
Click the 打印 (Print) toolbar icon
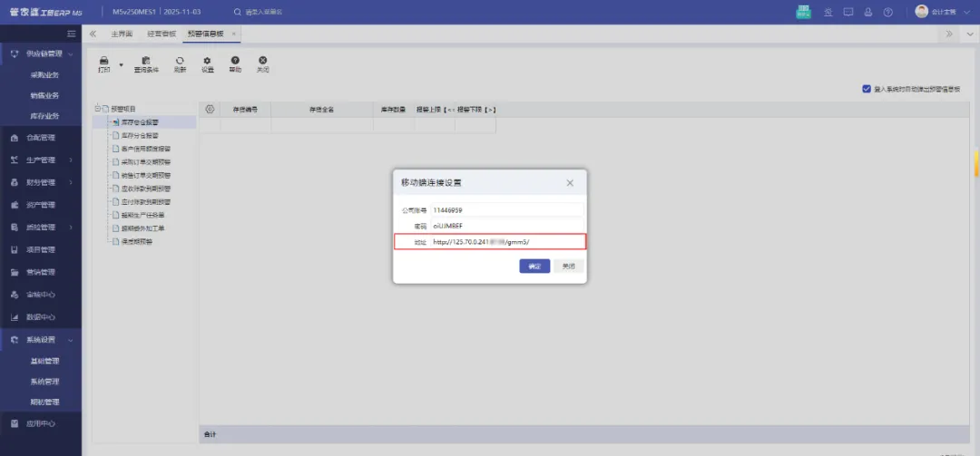coord(103,63)
